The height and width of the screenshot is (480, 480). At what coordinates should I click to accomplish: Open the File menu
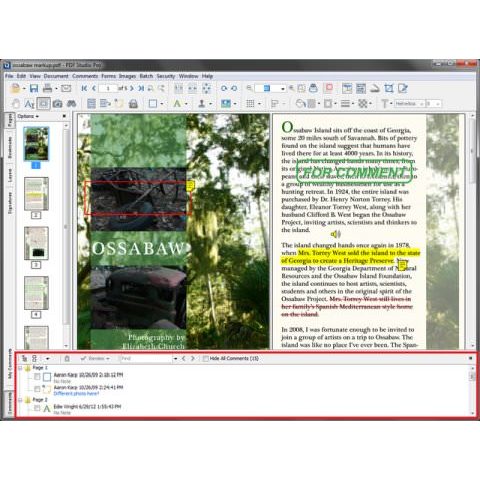9,76
